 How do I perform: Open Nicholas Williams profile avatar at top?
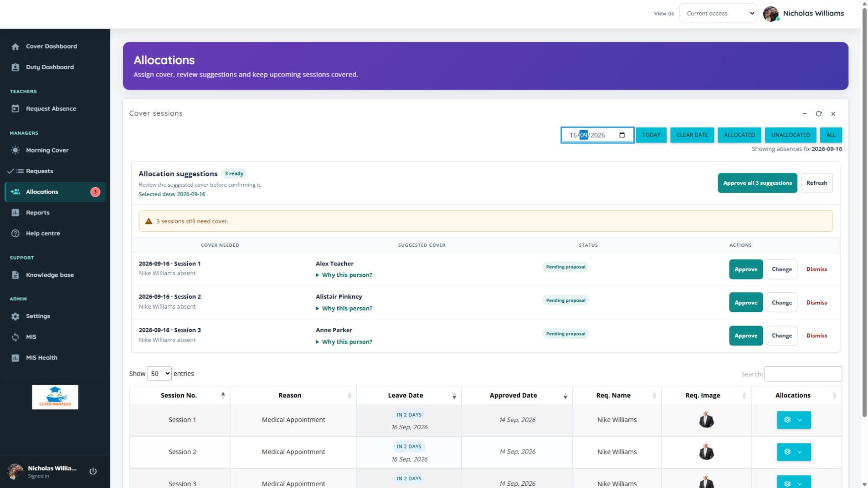pyautogui.click(x=770, y=14)
